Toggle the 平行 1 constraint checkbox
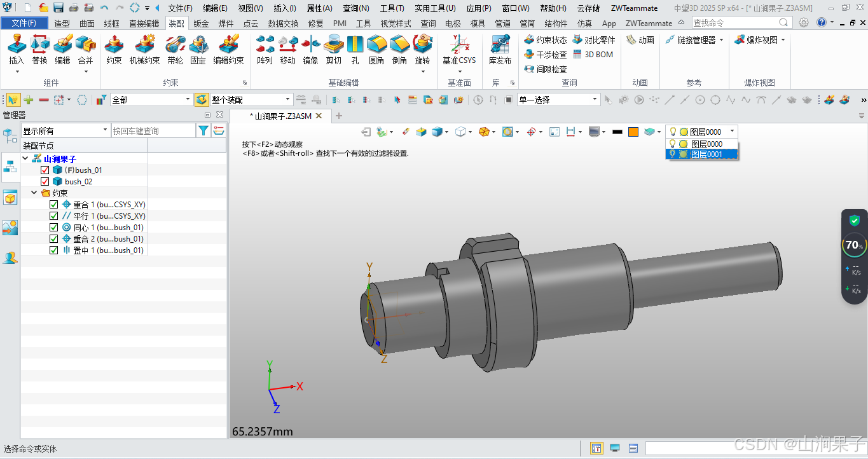The width and height of the screenshot is (868, 459). tap(53, 216)
